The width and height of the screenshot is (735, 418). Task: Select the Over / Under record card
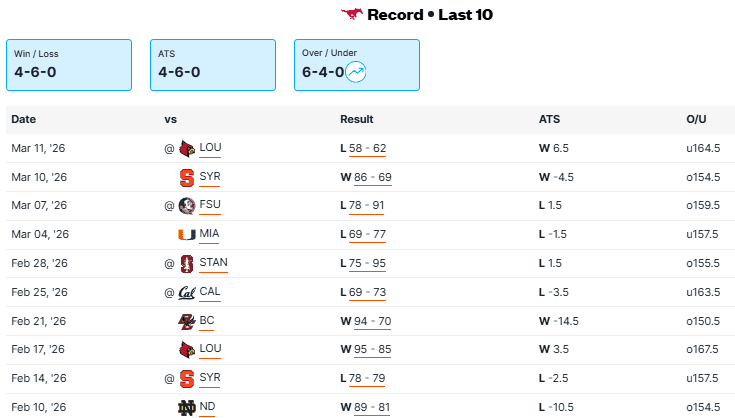(356, 65)
